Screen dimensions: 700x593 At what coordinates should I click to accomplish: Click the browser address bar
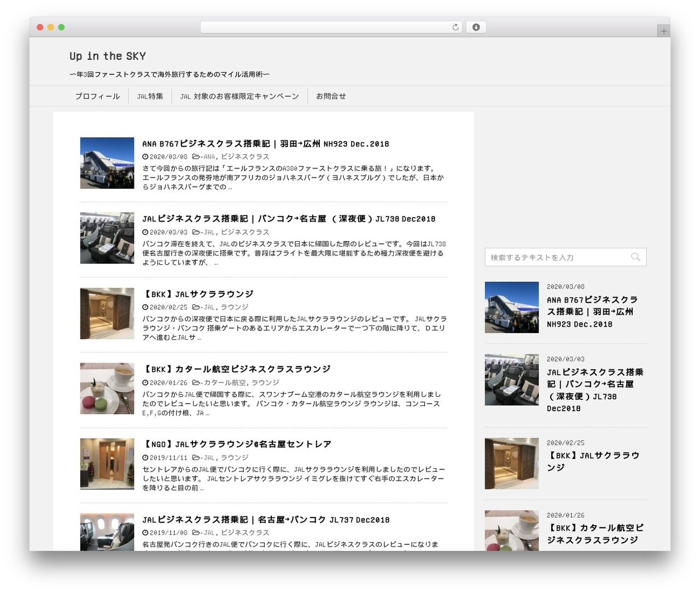[331, 27]
